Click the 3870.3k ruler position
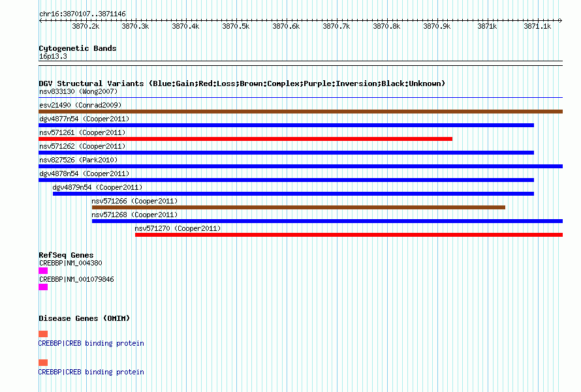 pyautogui.click(x=135, y=26)
